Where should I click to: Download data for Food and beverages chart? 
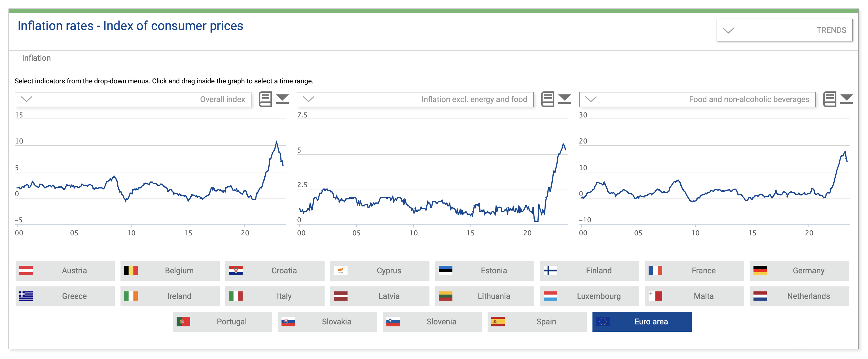(846, 100)
